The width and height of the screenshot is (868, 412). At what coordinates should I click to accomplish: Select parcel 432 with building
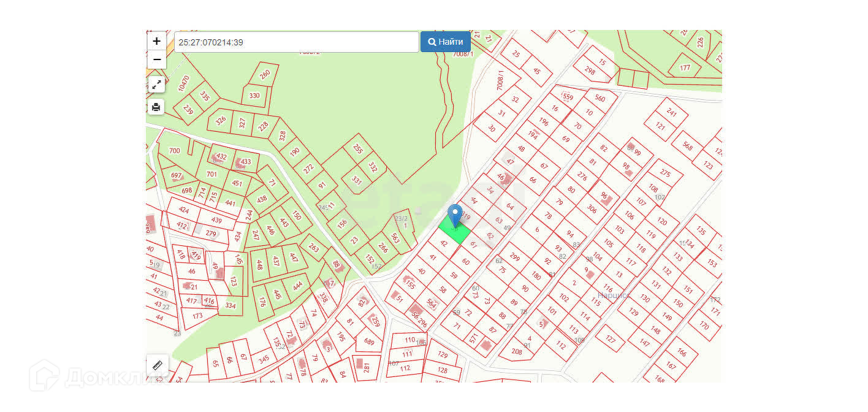[221, 157]
